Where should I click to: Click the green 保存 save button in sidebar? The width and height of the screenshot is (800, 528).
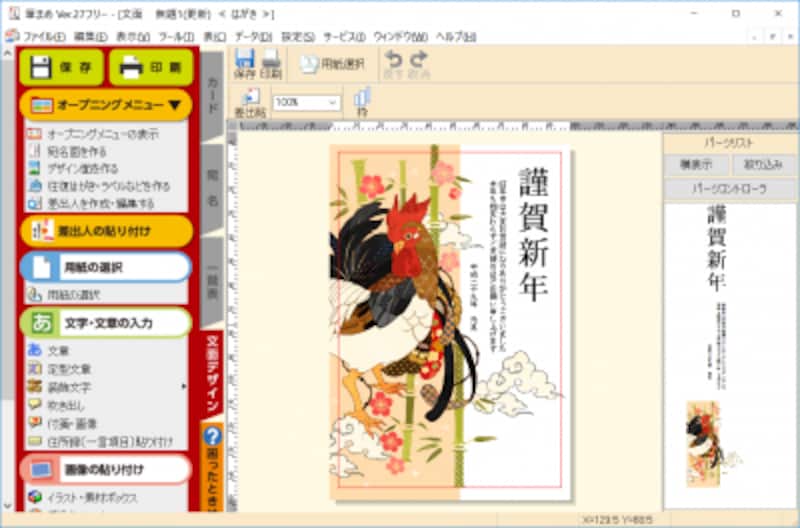tap(61, 67)
